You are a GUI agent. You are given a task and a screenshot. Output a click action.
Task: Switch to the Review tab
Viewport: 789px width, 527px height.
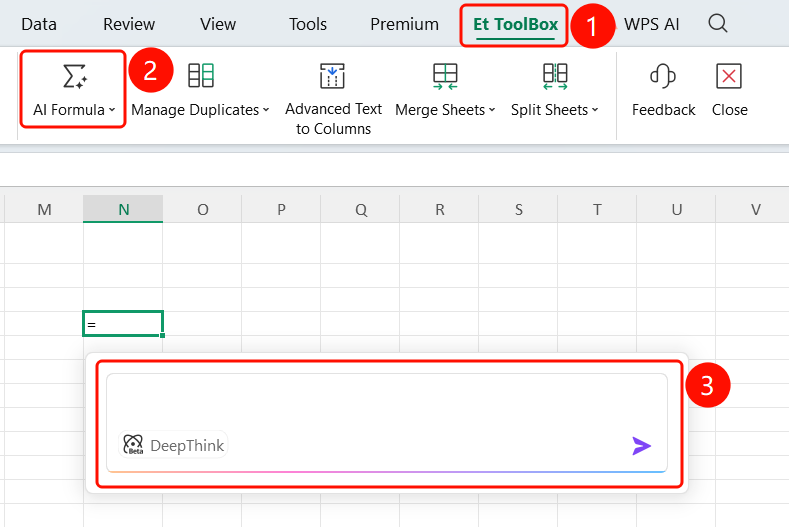pyautogui.click(x=129, y=24)
